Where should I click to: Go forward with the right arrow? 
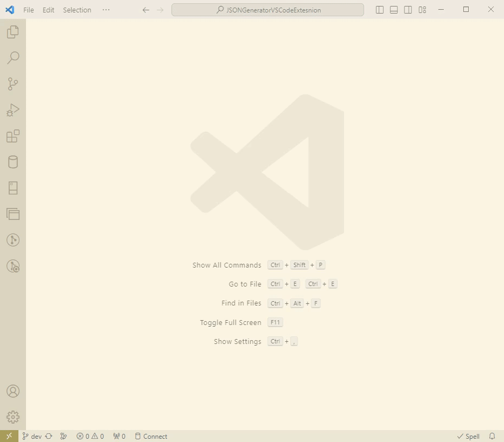pyautogui.click(x=160, y=10)
